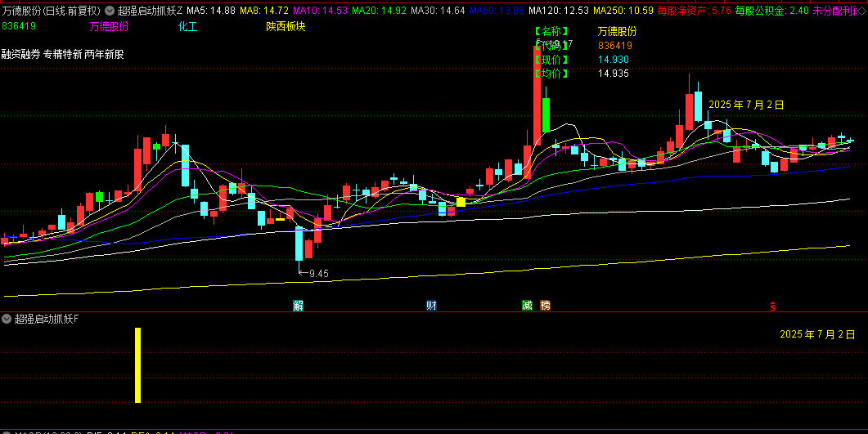Click the magenta 万德股份 stock name
868x434 pixels.
coord(109,26)
